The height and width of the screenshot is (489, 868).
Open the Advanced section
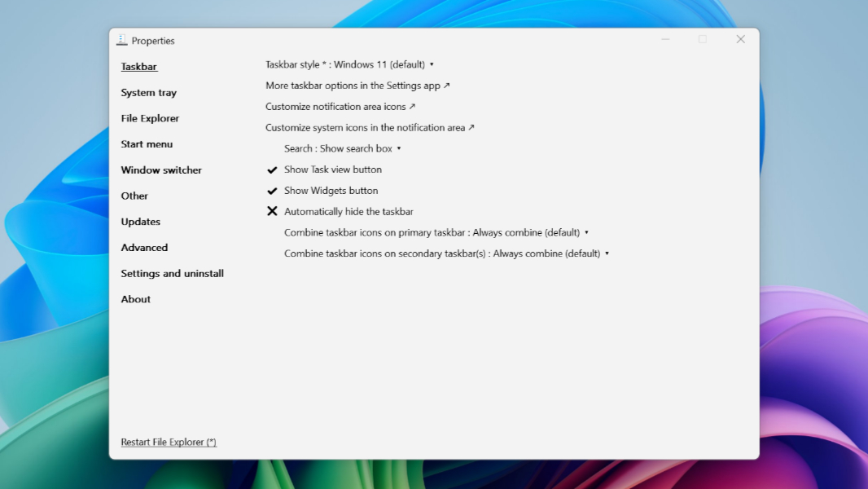(144, 248)
